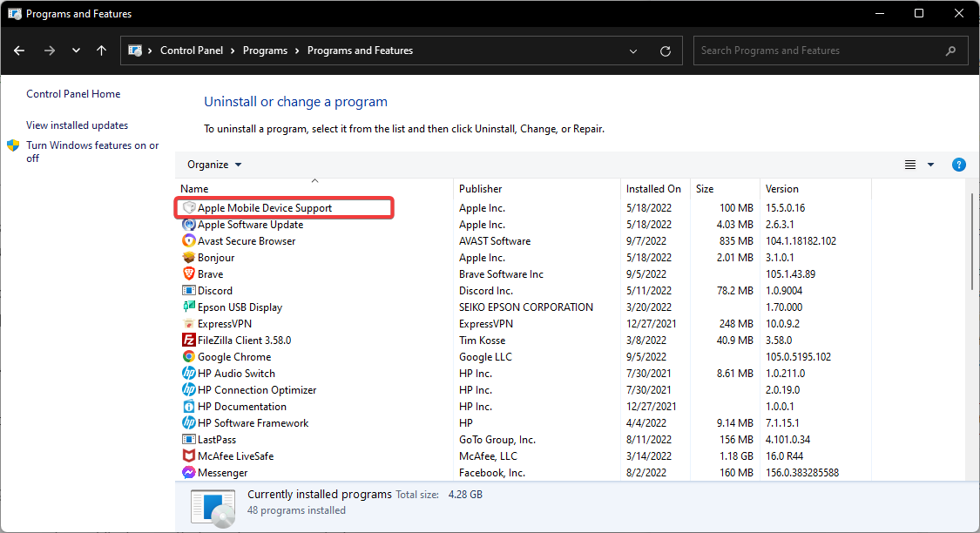Select the McAfee LiveSafe program icon
Screen dimensions: 980x533
pyautogui.click(x=189, y=456)
